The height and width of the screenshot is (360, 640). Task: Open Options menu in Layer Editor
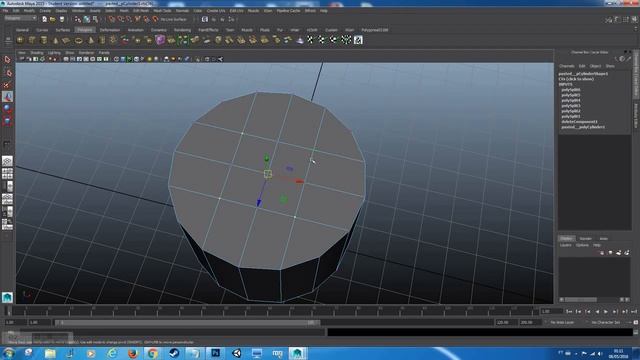coord(582,245)
